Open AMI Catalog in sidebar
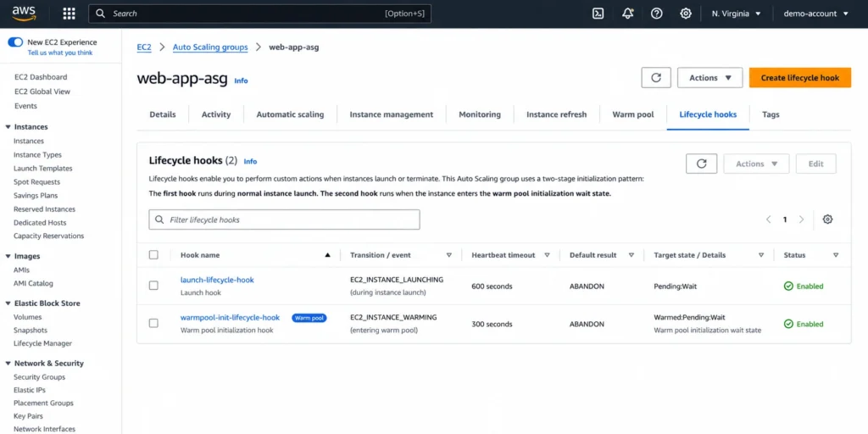 tap(33, 283)
